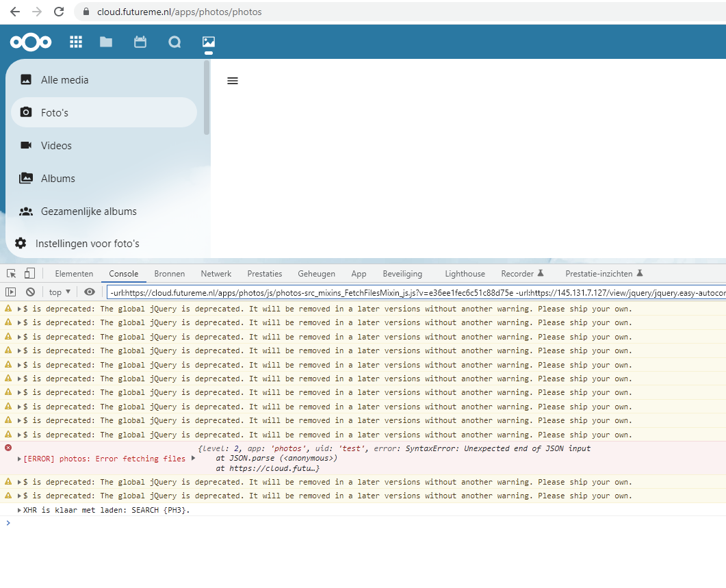
Task: Click the Nextcloud logo icon
Action: pyautogui.click(x=31, y=42)
